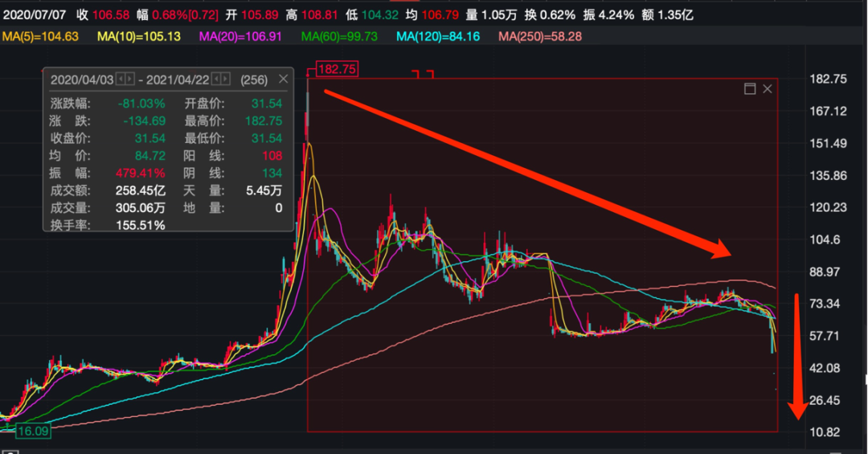Click the average price 106.79 in header
Screen dimensions: 868x454
440,15
